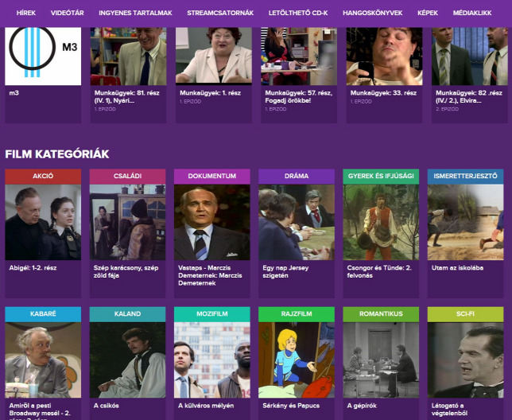Open A csikós title link

(x=106, y=406)
